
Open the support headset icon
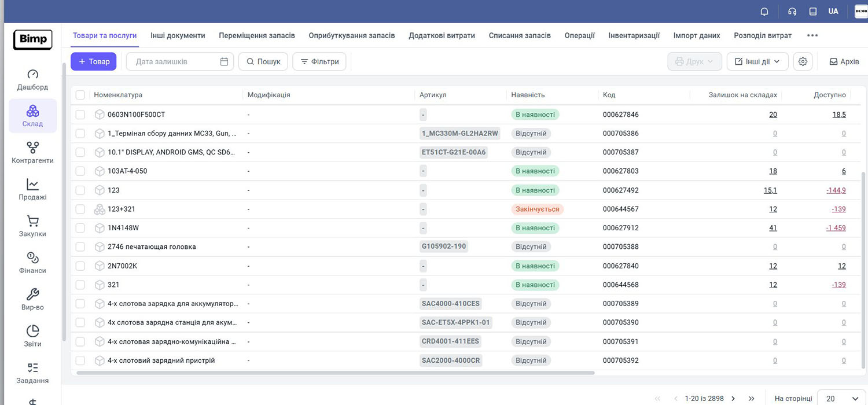(x=792, y=12)
